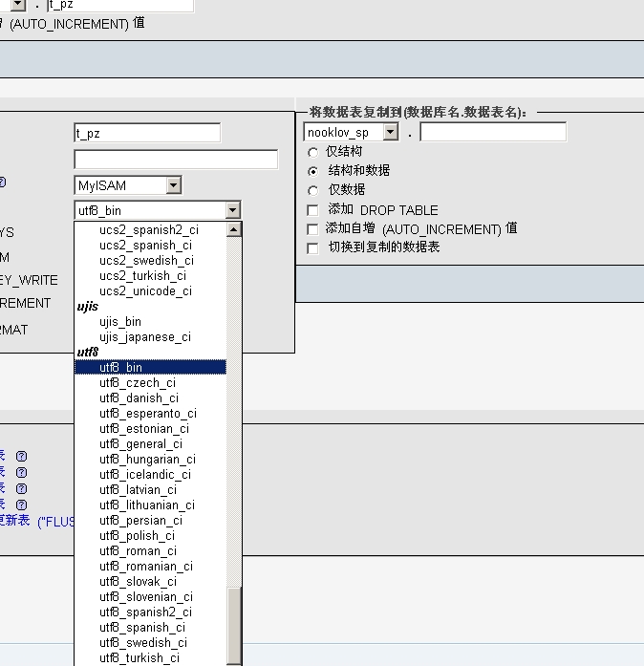This screenshot has height=666, width=644.
Task: Enable the 添加 DROP TABLE checkbox
Action: click(312, 210)
